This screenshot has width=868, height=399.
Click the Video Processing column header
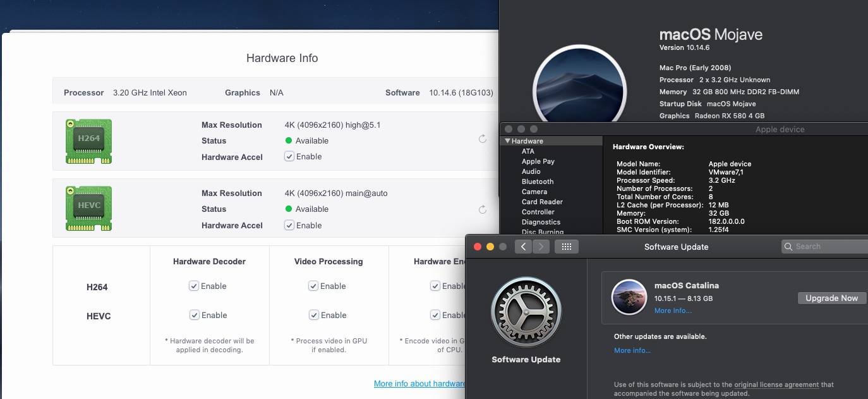pos(329,261)
